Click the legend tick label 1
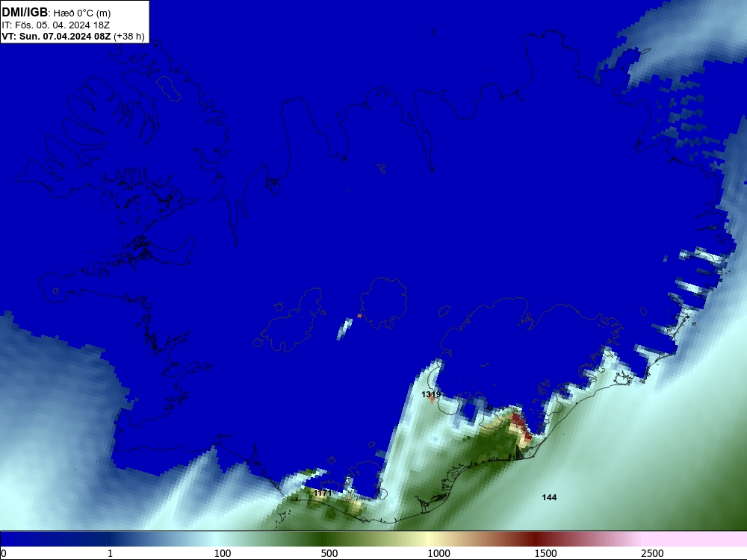The height and width of the screenshot is (560, 747). [x=110, y=553]
